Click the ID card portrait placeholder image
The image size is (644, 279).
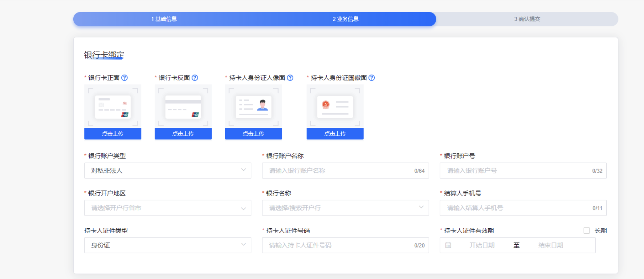point(253,107)
